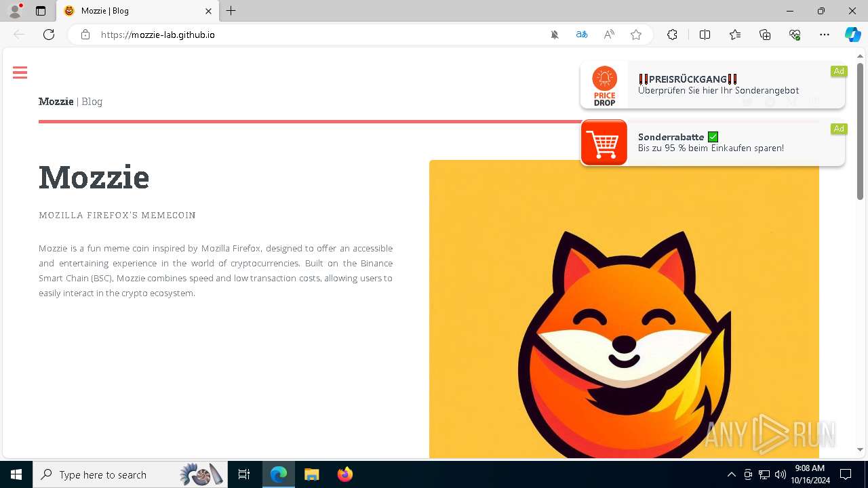Show hidden system tray icons
This screenshot has width=868, height=488.
coord(731,474)
